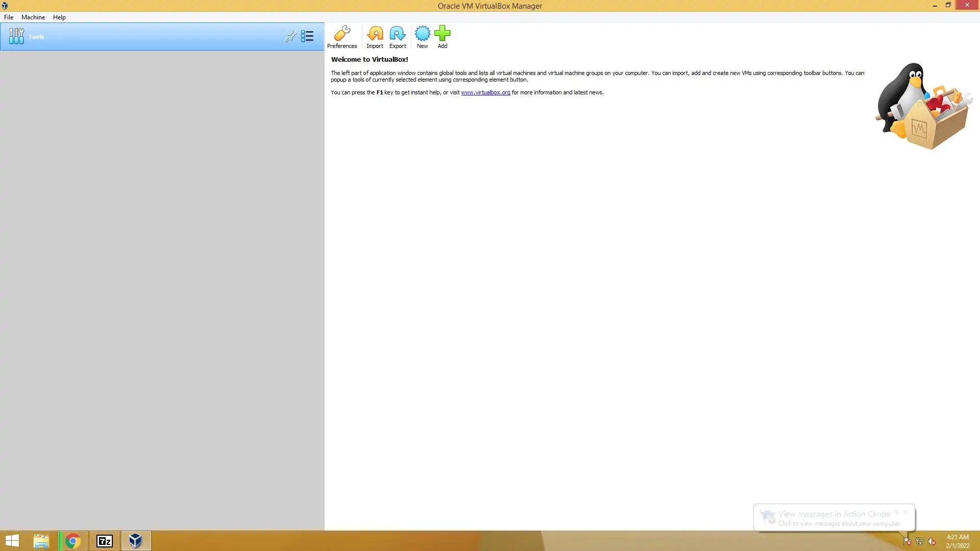980x551 pixels.
Task: Create a New virtual machine
Action: [x=422, y=36]
